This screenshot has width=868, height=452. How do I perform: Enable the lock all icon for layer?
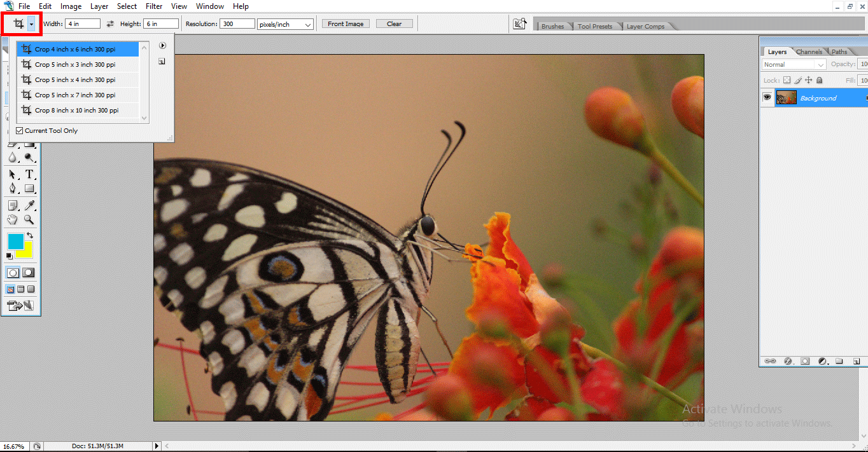[x=821, y=79]
